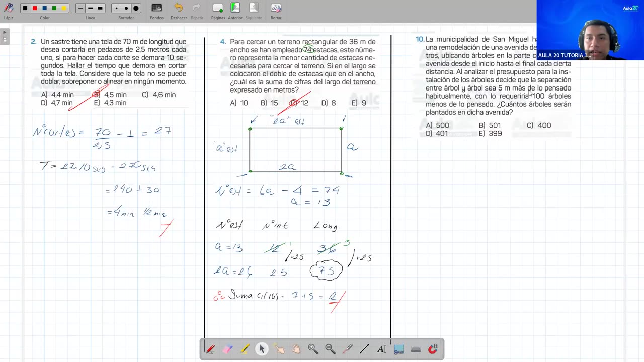The height and width of the screenshot is (362, 644).
Task: Click answer option A) 10 in problem 4
Action: (239, 103)
